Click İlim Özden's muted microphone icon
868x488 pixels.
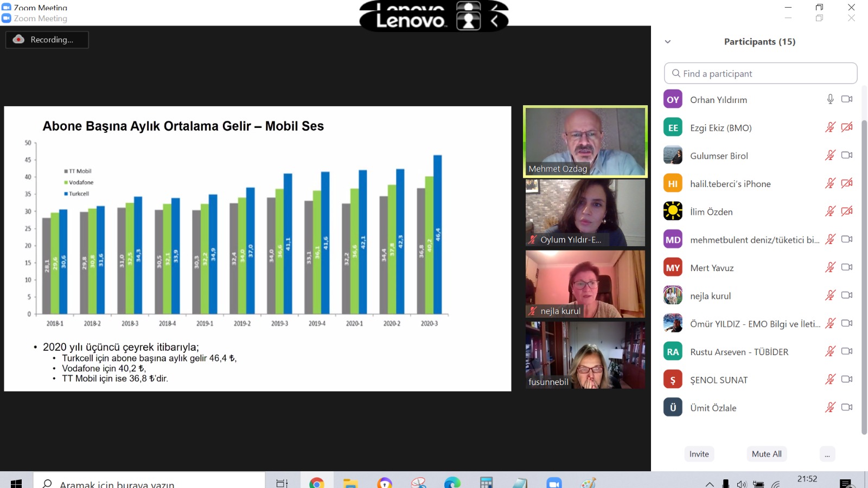(x=830, y=211)
